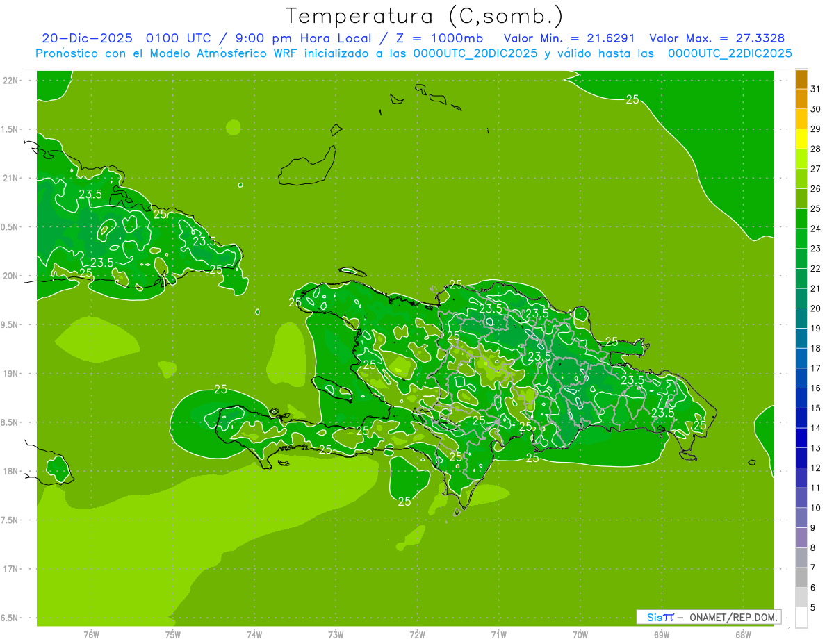The width and height of the screenshot is (834, 644).
Task: Click the 20N latitude axis label
Action: (11, 276)
